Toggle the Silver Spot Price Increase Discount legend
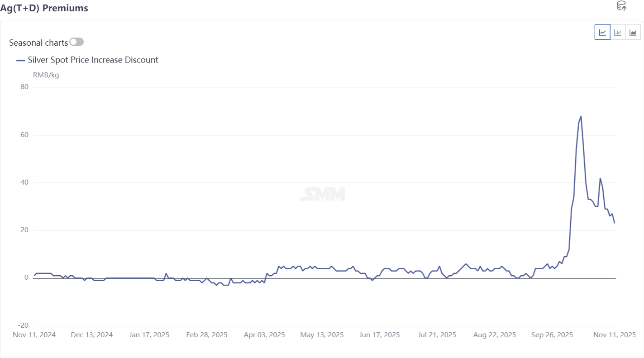This screenshot has width=644, height=358. click(93, 60)
